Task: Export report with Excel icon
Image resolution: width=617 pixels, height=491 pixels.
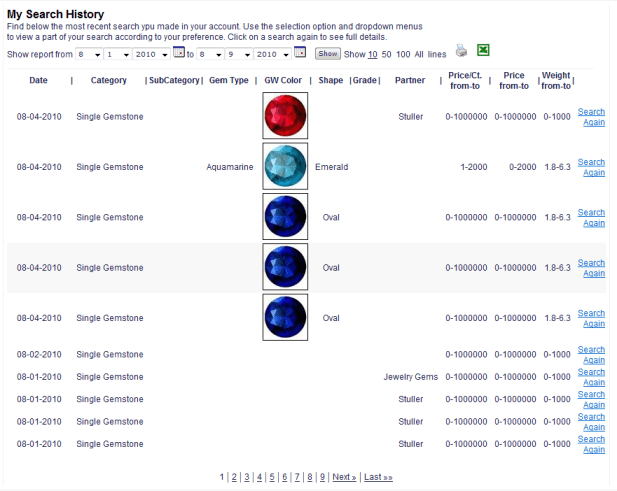Action: point(483,51)
